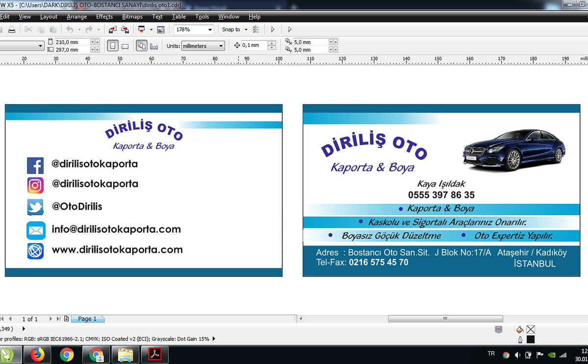Screen dimensions: 588x364
Task: Click the Redo icon
Action: (90, 29)
